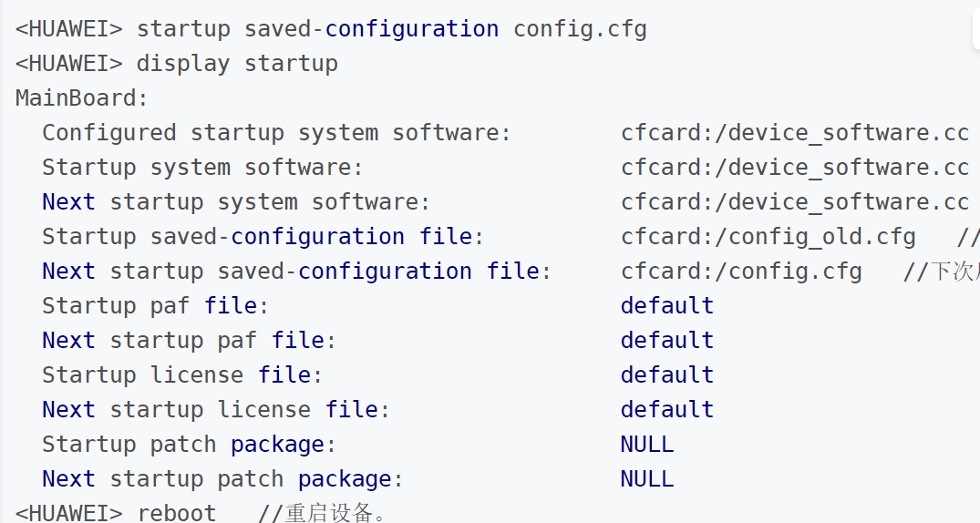Click 'Startup system software:' label
Image resolution: width=980 pixels, height=523 pixels.
pos(202,167)
